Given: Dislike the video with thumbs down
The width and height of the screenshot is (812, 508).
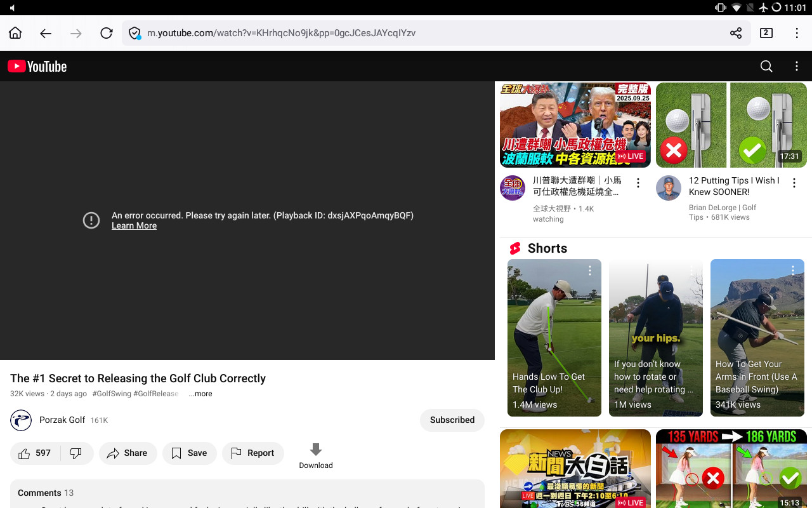Looking at the screenshot, I should (76, 453).
